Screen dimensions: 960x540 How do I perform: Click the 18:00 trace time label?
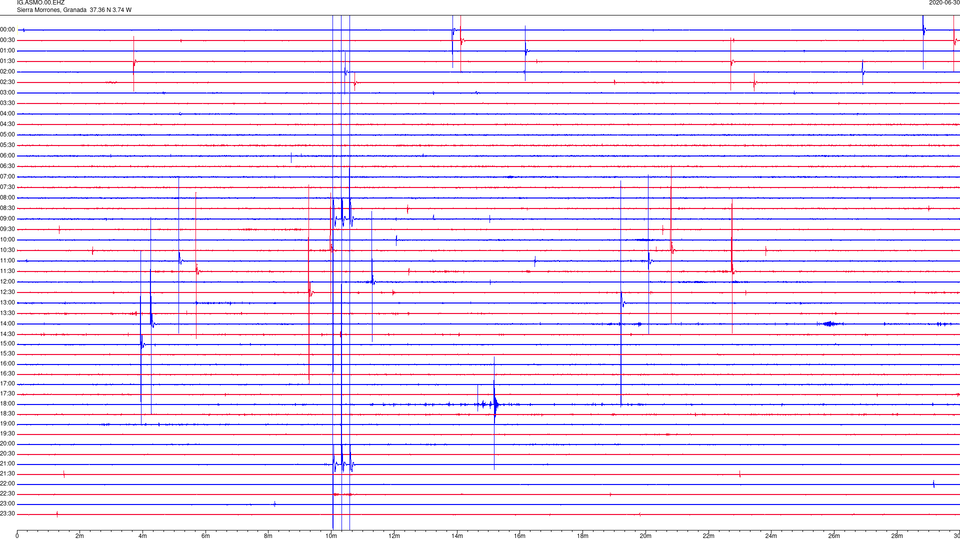7,404
